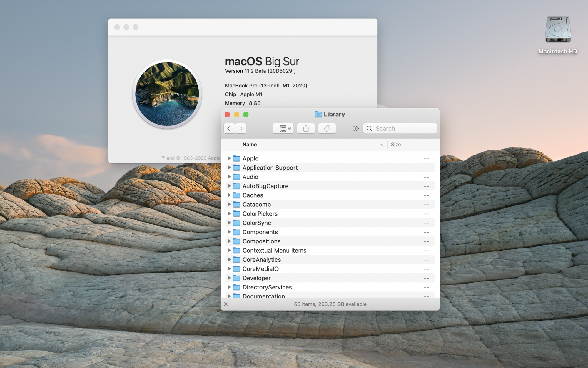Image resolution: width=588 pixels, height=368 pixels.
Task: Select the CoreAnalytics folder row
Action: (x=262, y=260)
